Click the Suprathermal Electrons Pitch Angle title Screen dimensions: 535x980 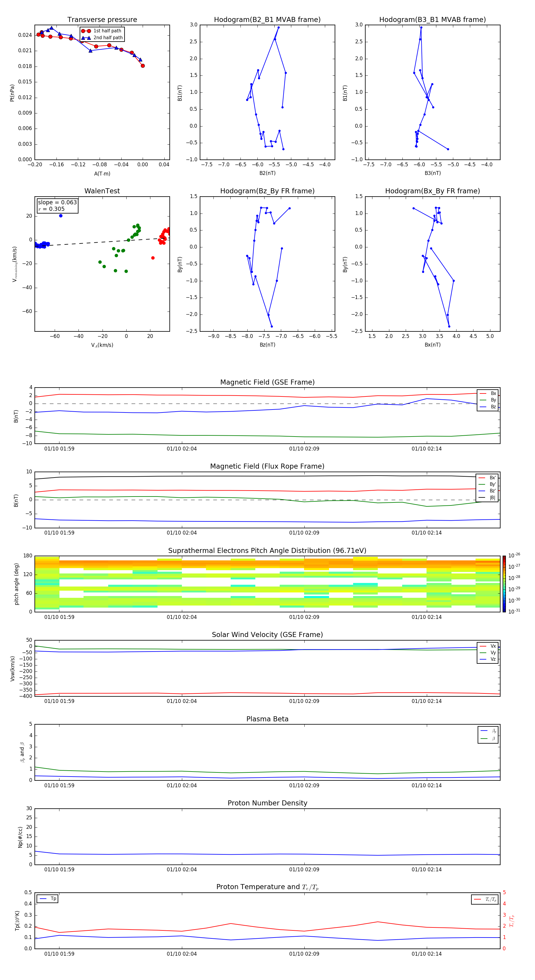point(267,551)
